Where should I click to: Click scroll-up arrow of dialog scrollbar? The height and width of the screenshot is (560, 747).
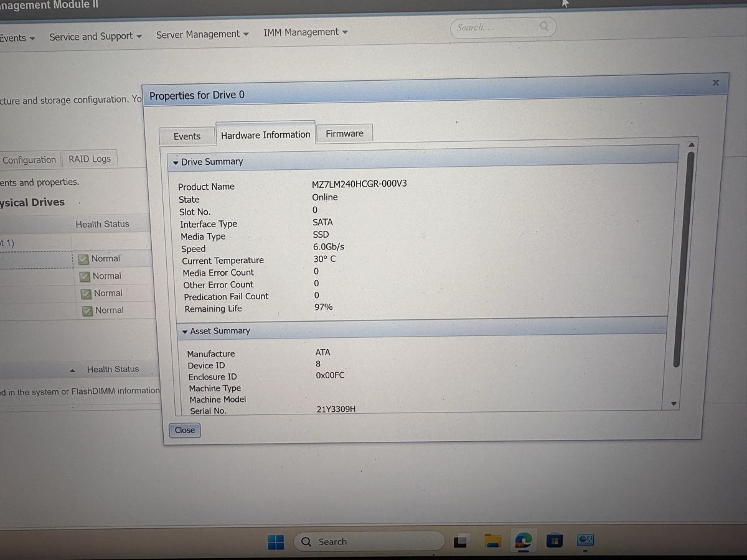pyautogui.click(x=690, y=144)
